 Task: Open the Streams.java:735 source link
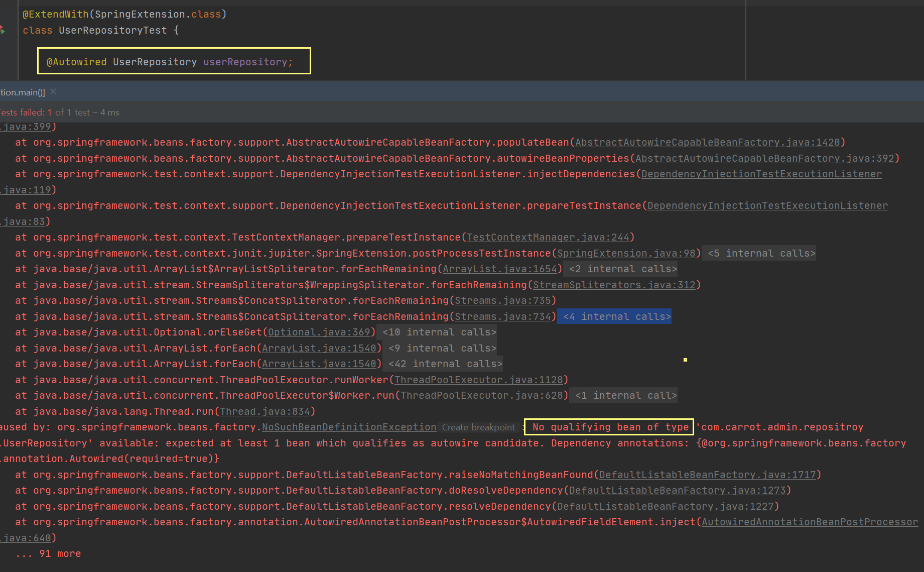click(503, 301)
